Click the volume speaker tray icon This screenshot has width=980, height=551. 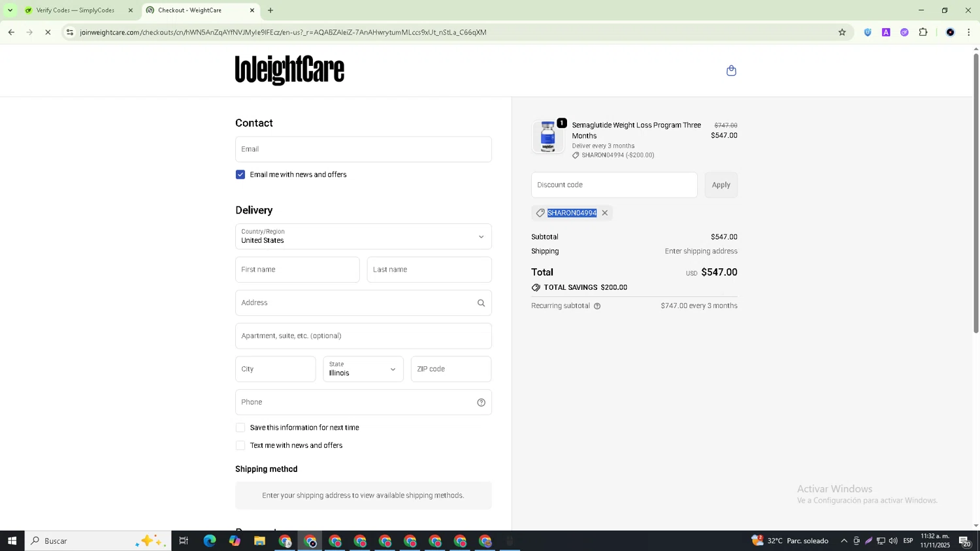coord(893,541)
